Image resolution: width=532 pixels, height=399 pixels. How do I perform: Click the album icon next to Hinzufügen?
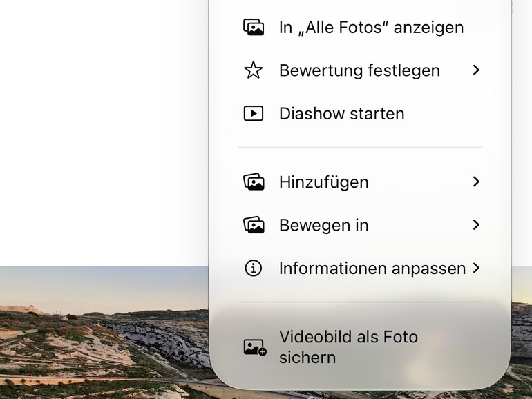pos(254,182)
